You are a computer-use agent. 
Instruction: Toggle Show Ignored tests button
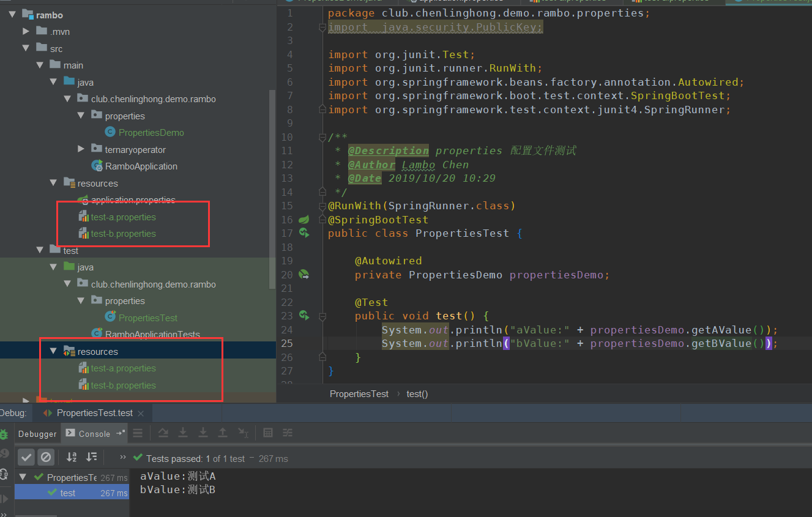pyautogui.click(x=46, y=457)
